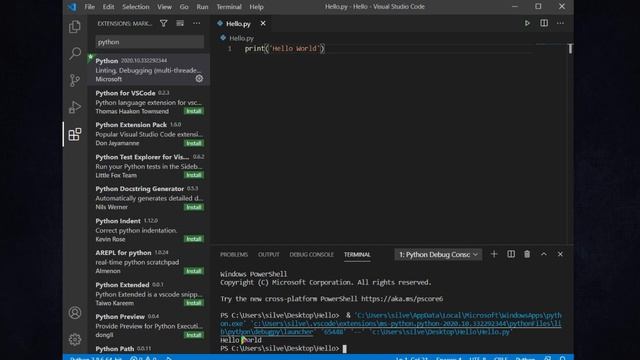Screen dimensions: 640x360
Task: Switch to the Output panel tab
Action: pos(269,254)
